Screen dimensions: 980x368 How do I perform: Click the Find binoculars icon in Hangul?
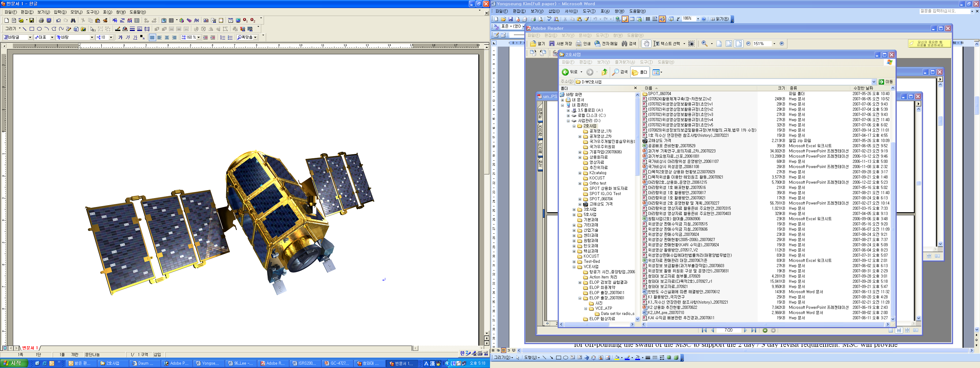tap(73, 21)
